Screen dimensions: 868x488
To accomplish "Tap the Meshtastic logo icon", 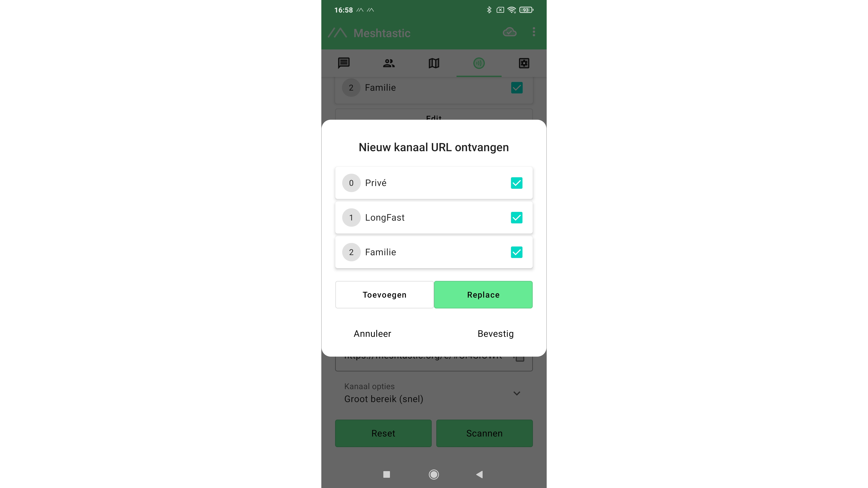I will [x=337, y=33].
